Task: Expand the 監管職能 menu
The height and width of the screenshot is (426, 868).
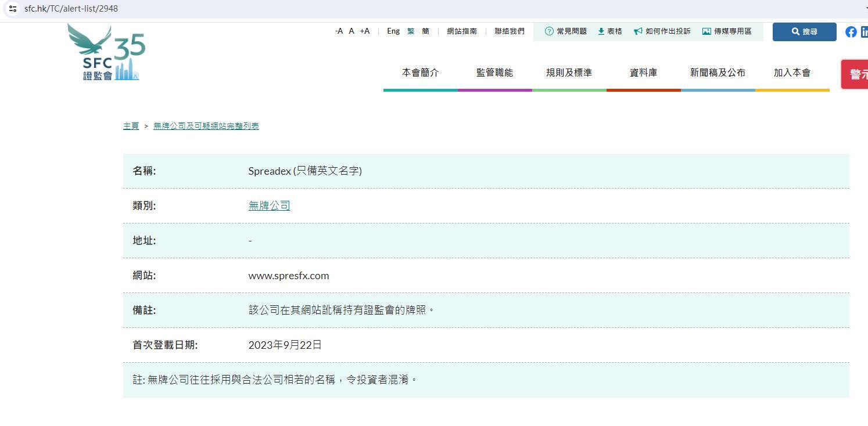Action: coord(494,73)
